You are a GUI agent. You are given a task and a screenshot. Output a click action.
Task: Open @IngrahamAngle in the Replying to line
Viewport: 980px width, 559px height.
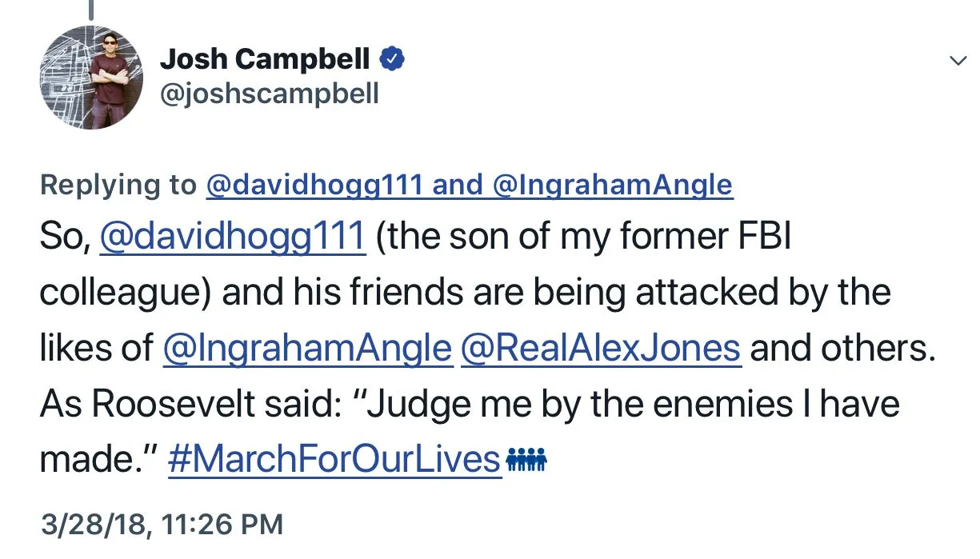[613, 185]
